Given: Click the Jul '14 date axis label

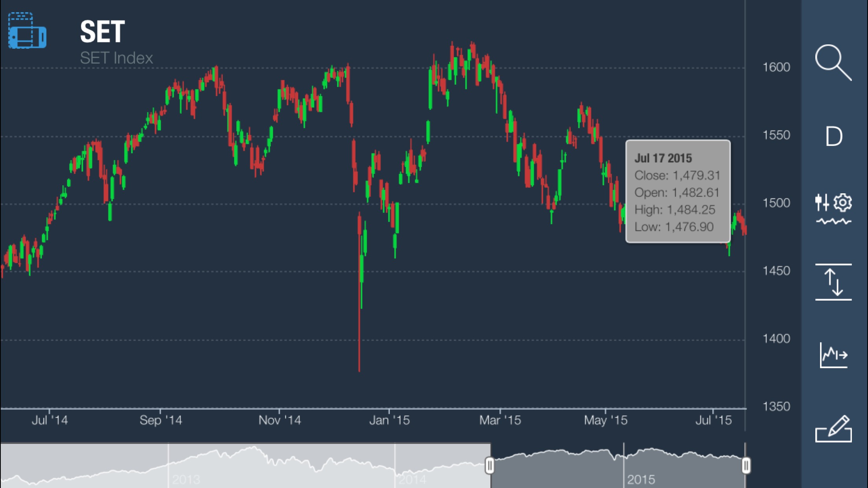Looking at the screenshot, I should (50, 420).
